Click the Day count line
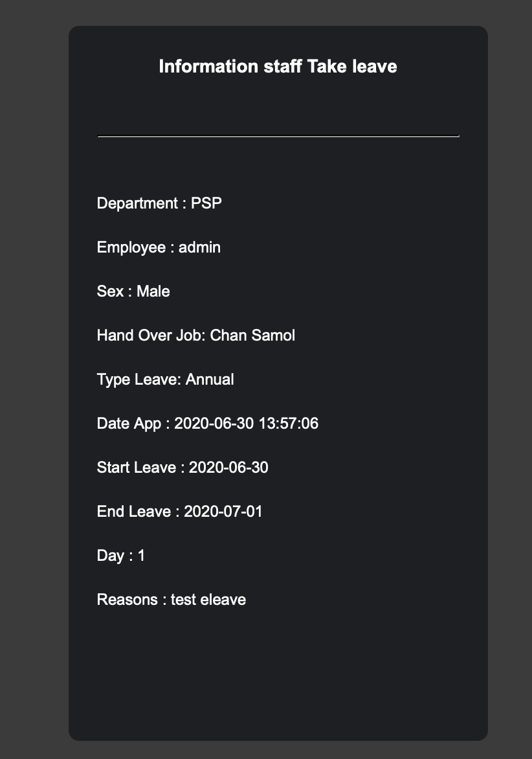Image resolution: width=532 pixels, height=759 pixels. [x=121, y=556]
